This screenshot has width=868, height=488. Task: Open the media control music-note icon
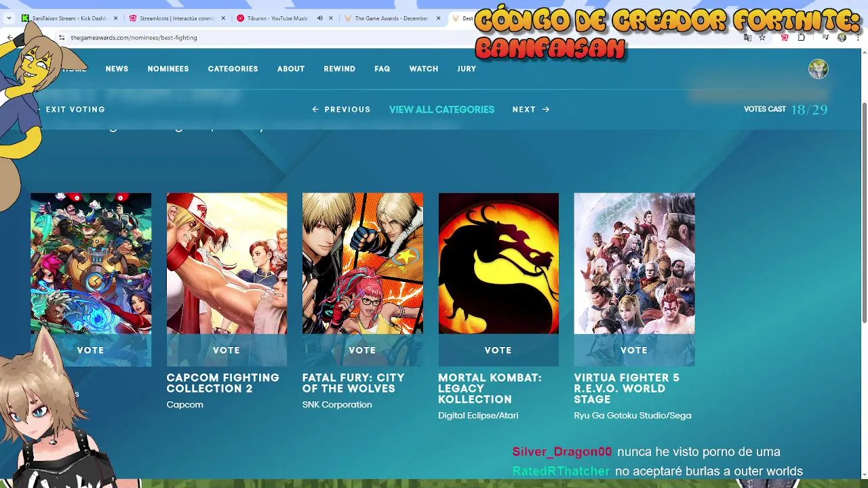(825, 37)
